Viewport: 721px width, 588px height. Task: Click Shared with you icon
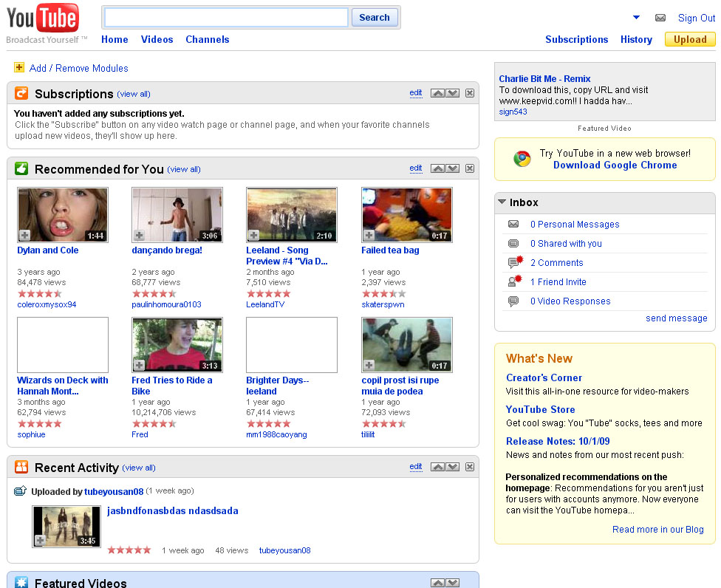tap(513, 243)
